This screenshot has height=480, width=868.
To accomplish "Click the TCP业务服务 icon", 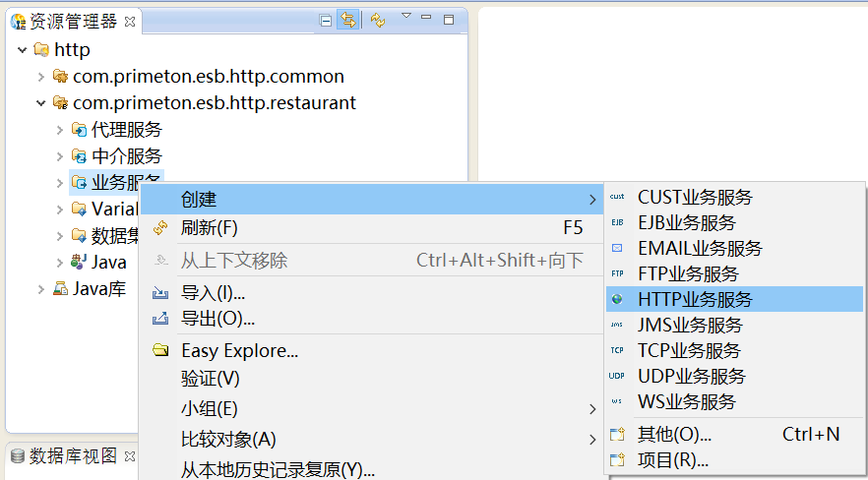I will tap(617, 350).
